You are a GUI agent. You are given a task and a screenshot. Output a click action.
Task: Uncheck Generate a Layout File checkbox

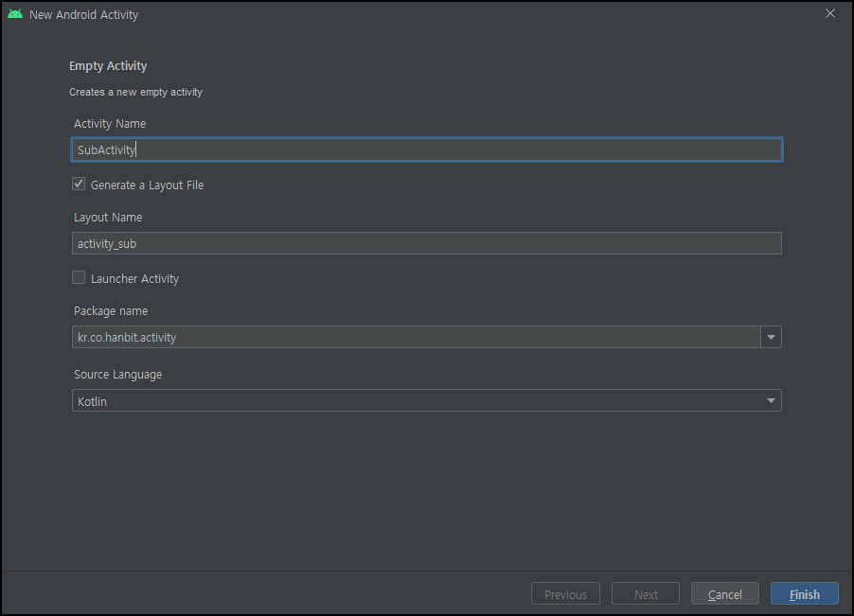point(79,184)
